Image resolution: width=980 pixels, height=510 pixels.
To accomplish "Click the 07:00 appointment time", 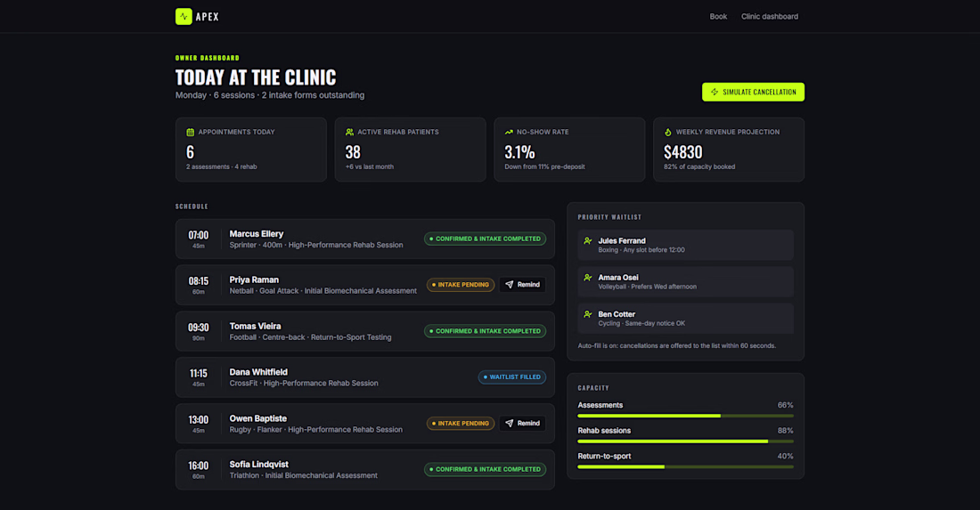I will click(x=198, y=235).
